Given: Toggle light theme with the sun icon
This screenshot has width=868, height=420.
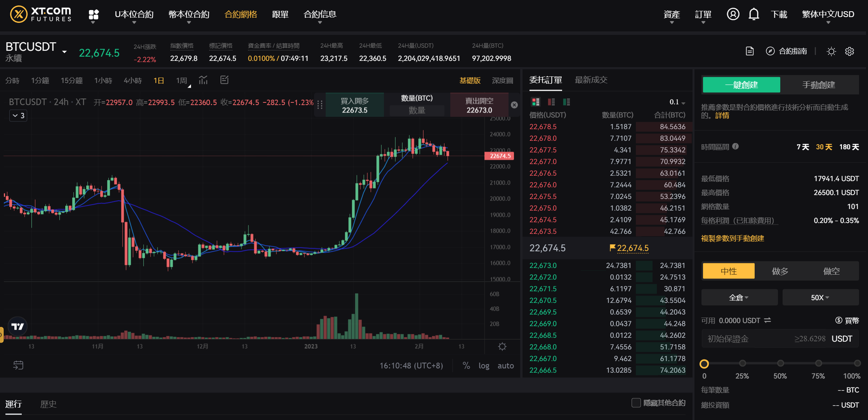Looking at the screenshot, I should coord(831,51).
